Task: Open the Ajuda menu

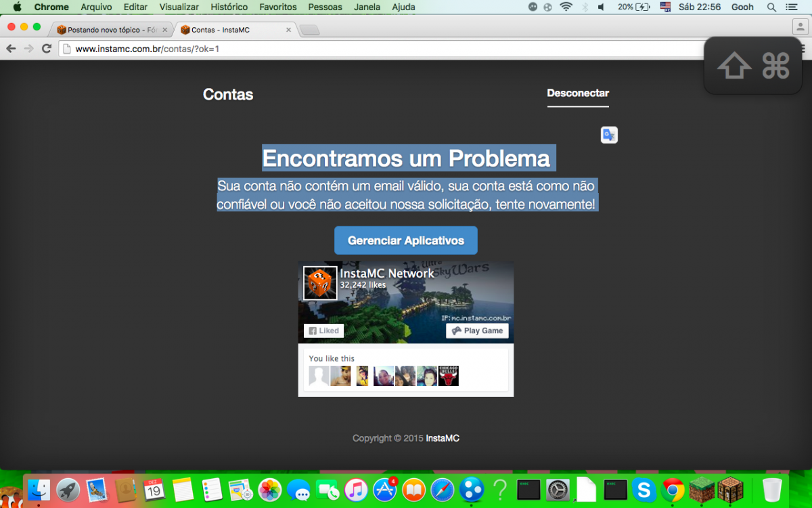Action: pos(403,7)
